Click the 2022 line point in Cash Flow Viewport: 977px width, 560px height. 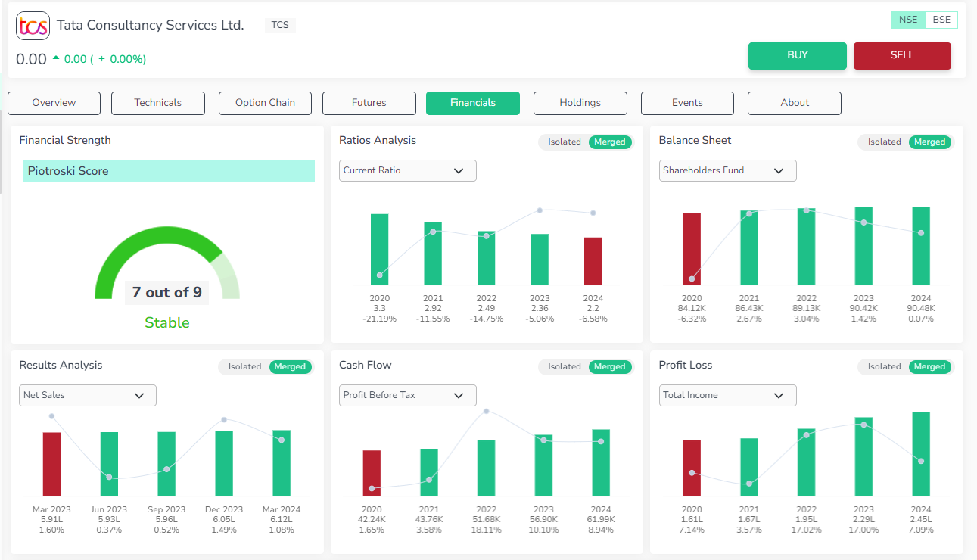point(486,412)
